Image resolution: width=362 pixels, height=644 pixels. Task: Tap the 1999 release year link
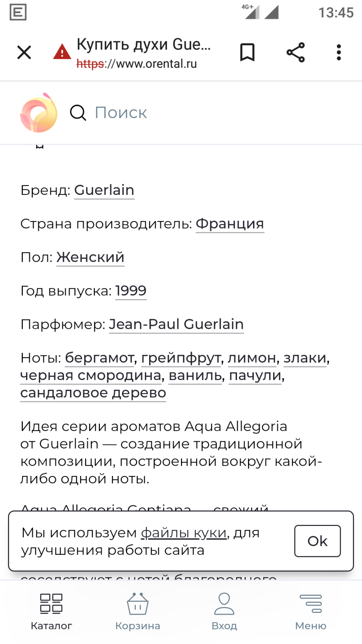(131, 290)
